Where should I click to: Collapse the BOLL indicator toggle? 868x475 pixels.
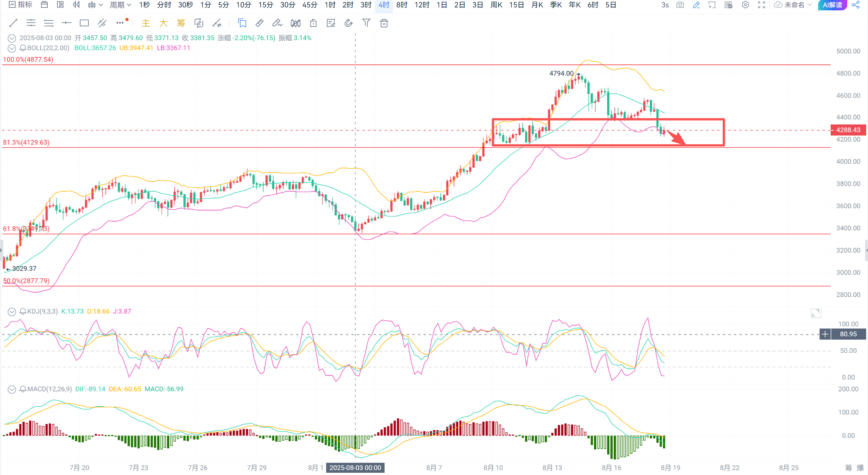[12, 48]
